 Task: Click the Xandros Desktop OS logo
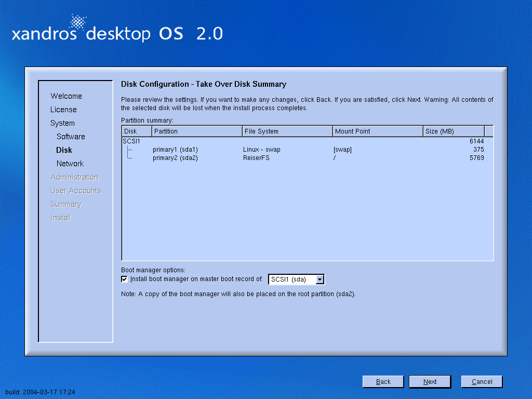point(117,30)
